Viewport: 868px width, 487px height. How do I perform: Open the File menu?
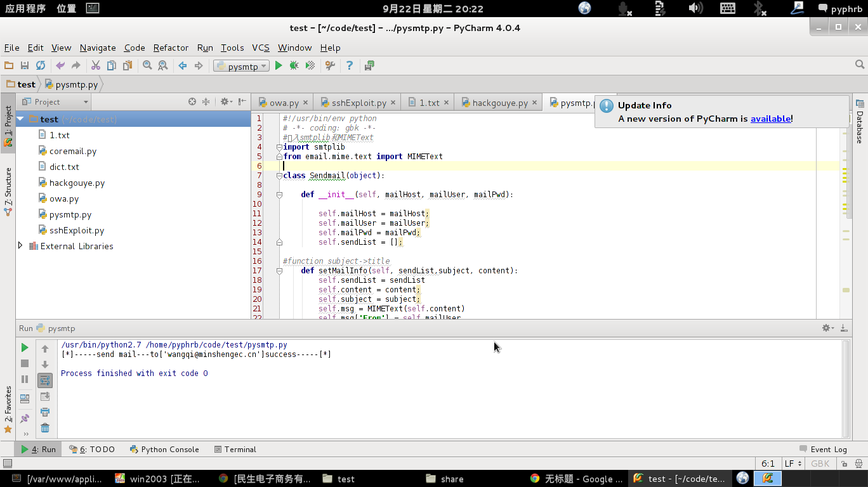click(x=11, y=48)
